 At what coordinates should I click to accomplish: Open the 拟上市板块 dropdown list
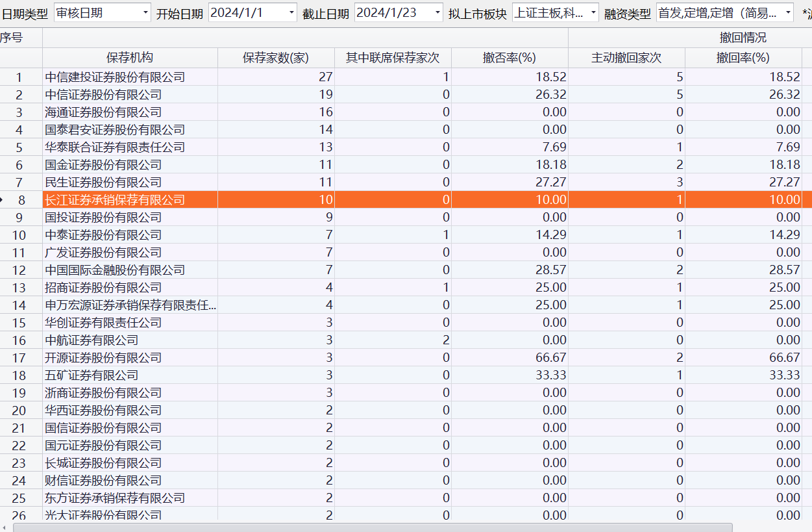pyautogui.click(x=593, y=12)
